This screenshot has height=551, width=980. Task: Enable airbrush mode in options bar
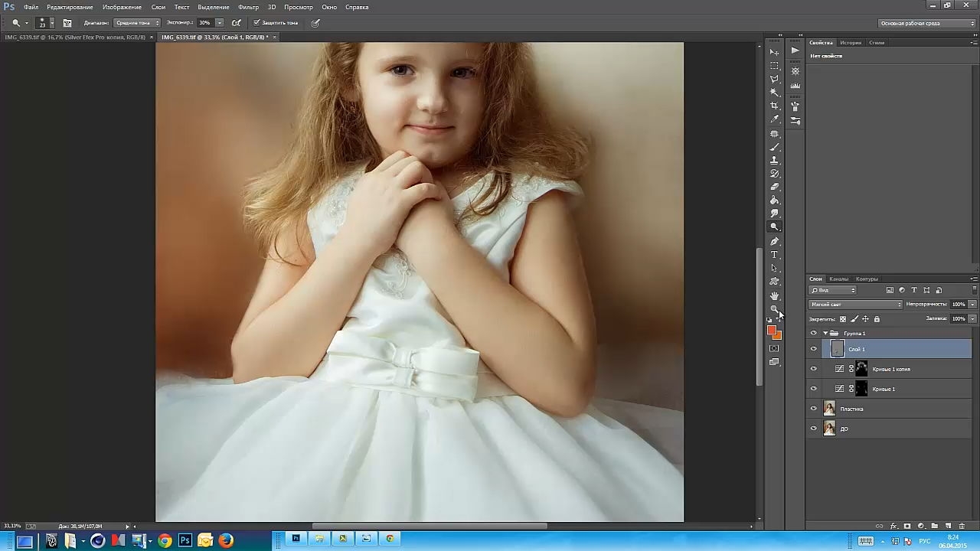[237, 23]
